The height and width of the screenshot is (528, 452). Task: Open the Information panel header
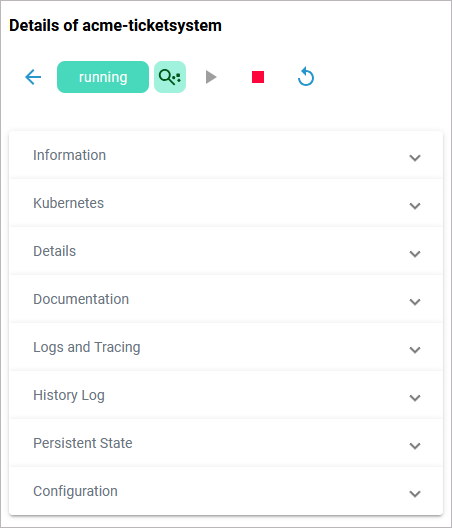click(x=226, y=155)
